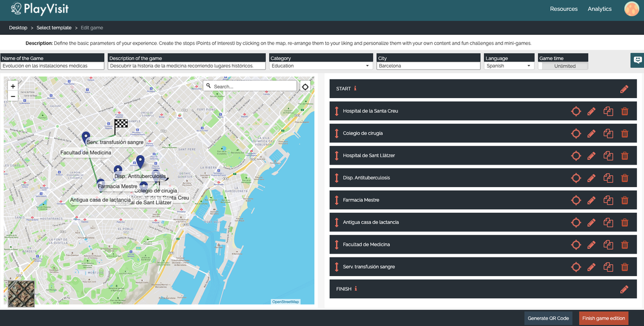Click Generate QR Code button
This screenshot has width=644, height=326.
(x=548, y=318)
